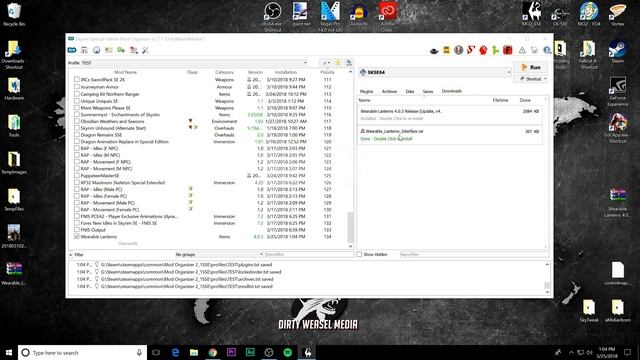Check Obsidian Weathers and Seasons checkbox

point(77,121)
